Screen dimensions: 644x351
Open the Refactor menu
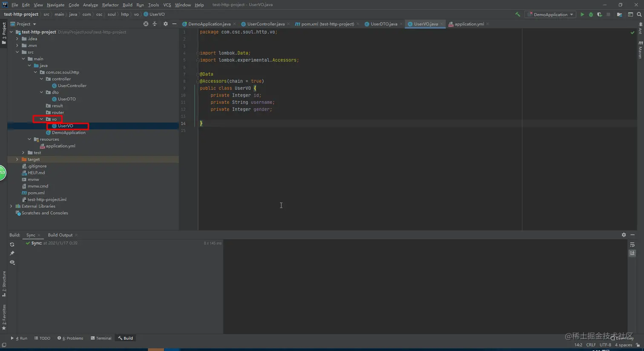click(x=110, y=5)
